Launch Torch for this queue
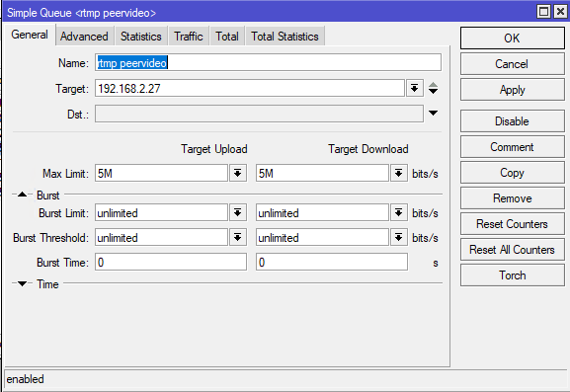 click(x=512, y=275)
